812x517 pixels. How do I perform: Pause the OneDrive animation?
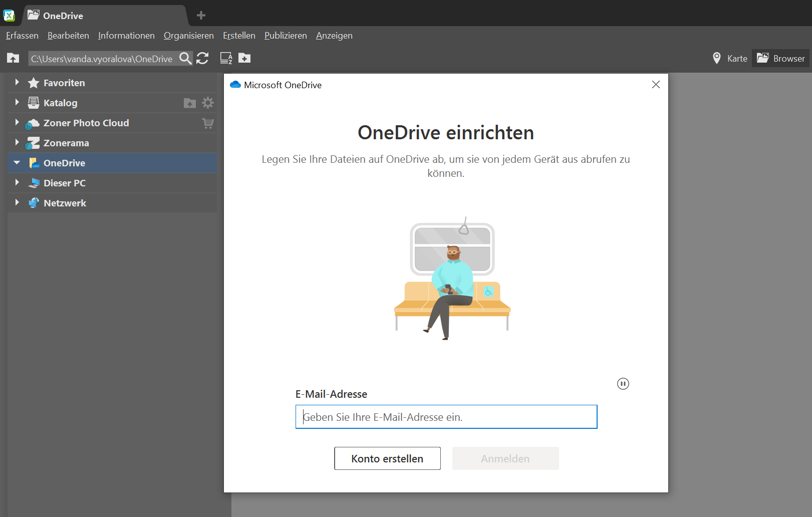tap(623, 384)
